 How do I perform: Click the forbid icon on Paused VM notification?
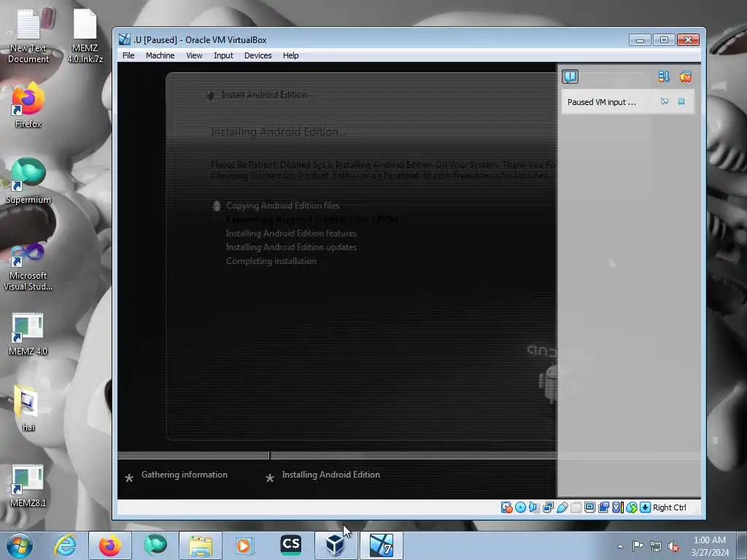[664, 101]
